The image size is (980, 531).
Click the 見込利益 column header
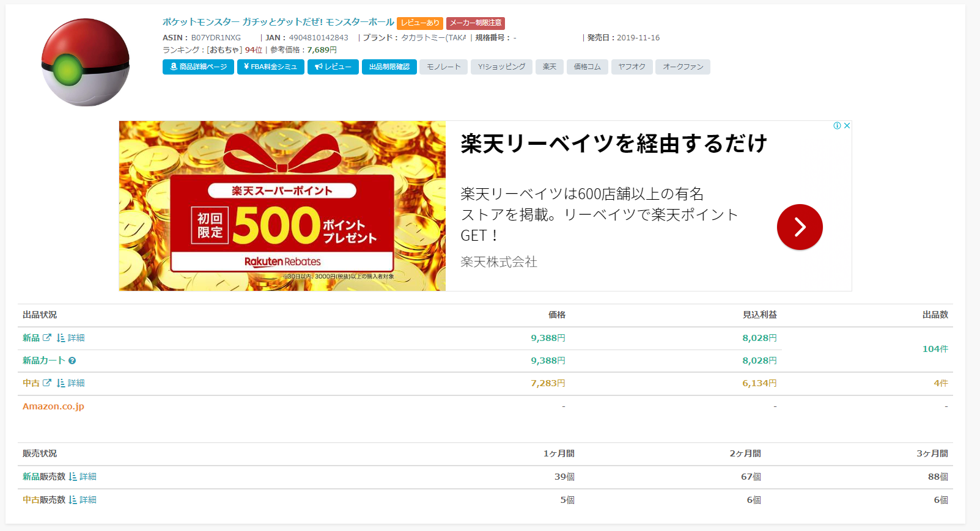760,315
